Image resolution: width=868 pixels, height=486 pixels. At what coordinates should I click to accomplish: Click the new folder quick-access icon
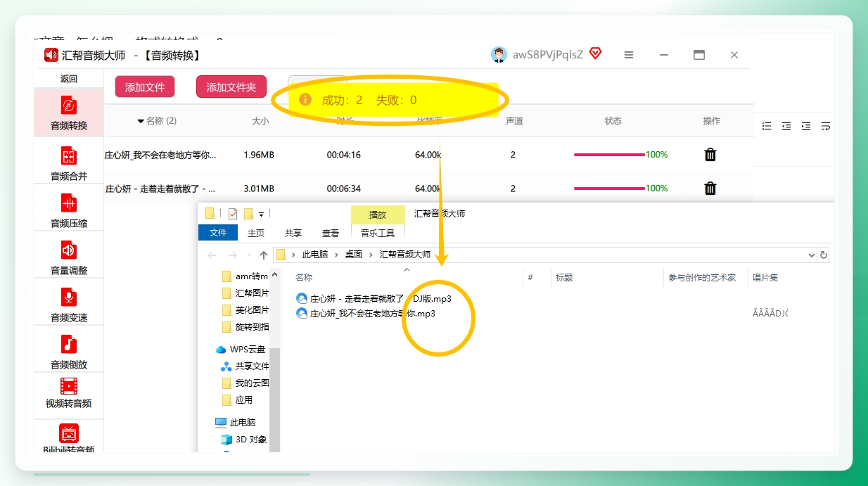point(248,214)
